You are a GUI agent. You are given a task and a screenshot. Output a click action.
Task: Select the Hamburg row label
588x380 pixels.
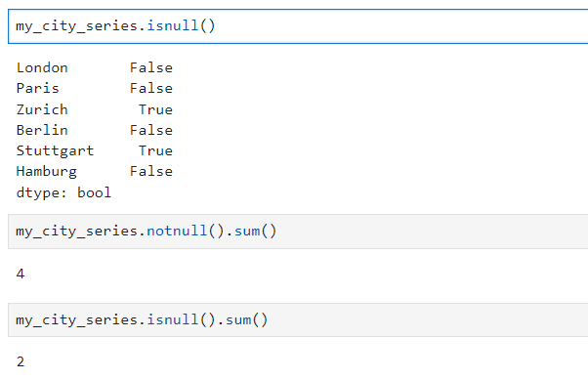pyautogui.click(x=47, y=171)
